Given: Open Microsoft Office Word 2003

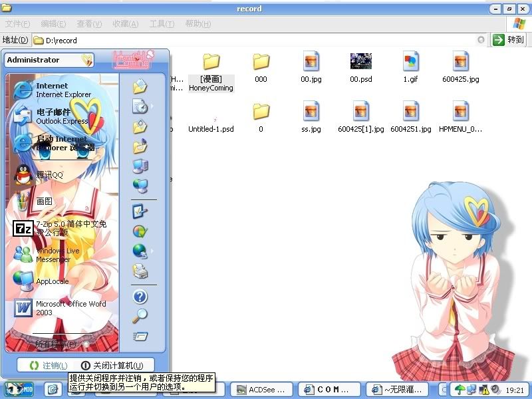Looking at the screenshot, I should coord(61,308).
